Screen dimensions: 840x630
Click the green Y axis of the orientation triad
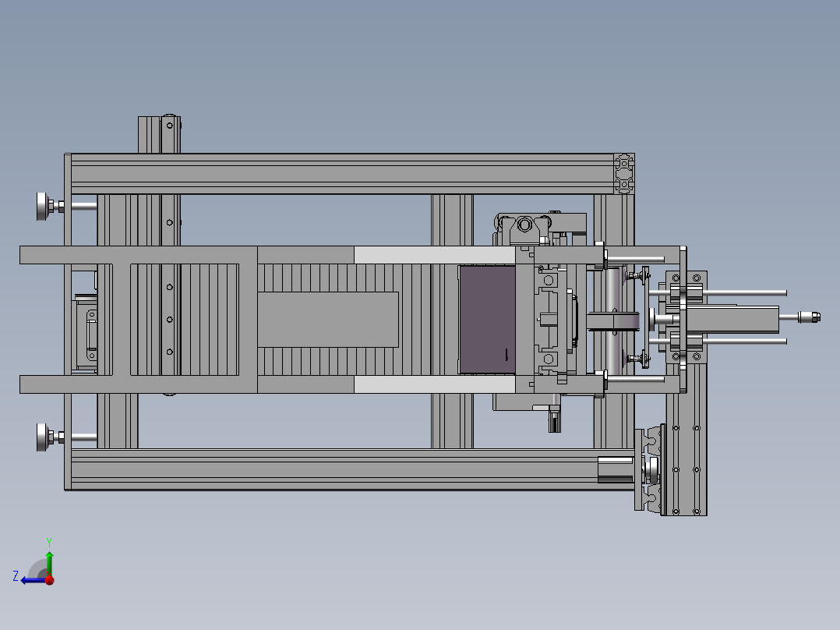pos(49,563)
